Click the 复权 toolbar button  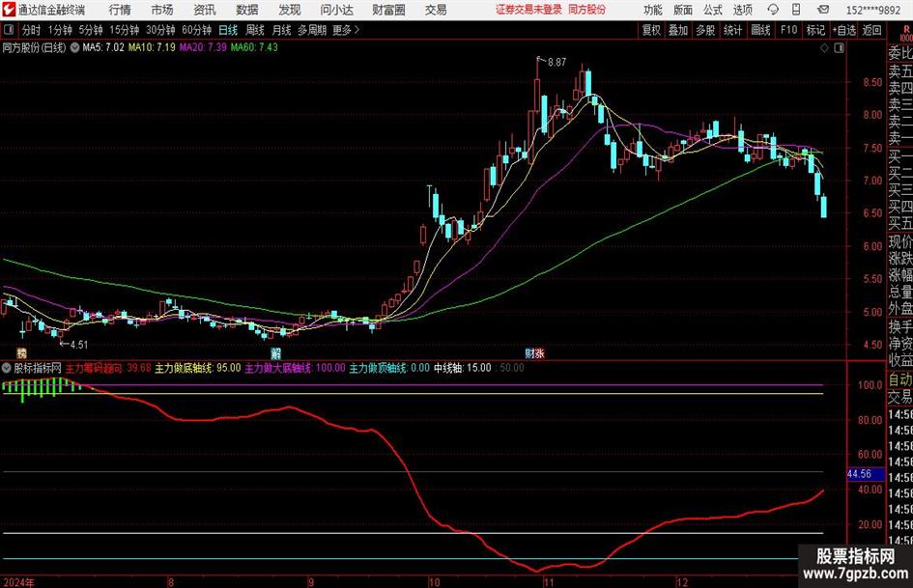tap(651, 30)
